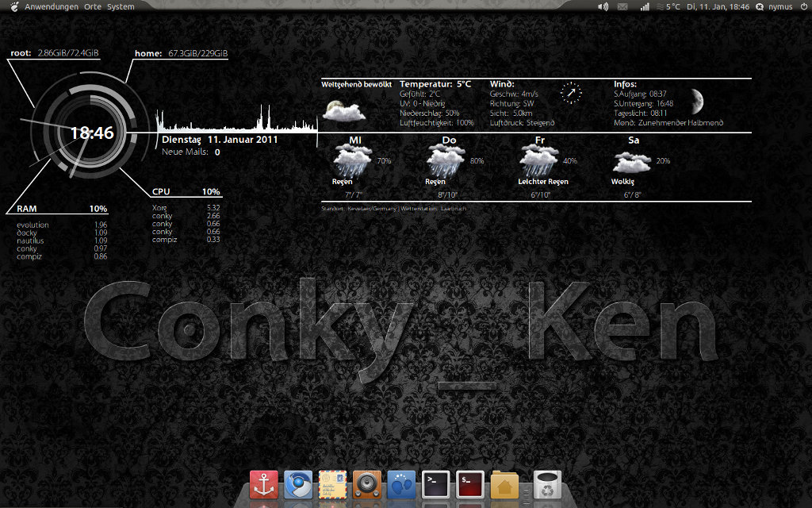Screen dimensions: 812x508
Task: Click the light rain icon for Fr
Action: point(539,160)
